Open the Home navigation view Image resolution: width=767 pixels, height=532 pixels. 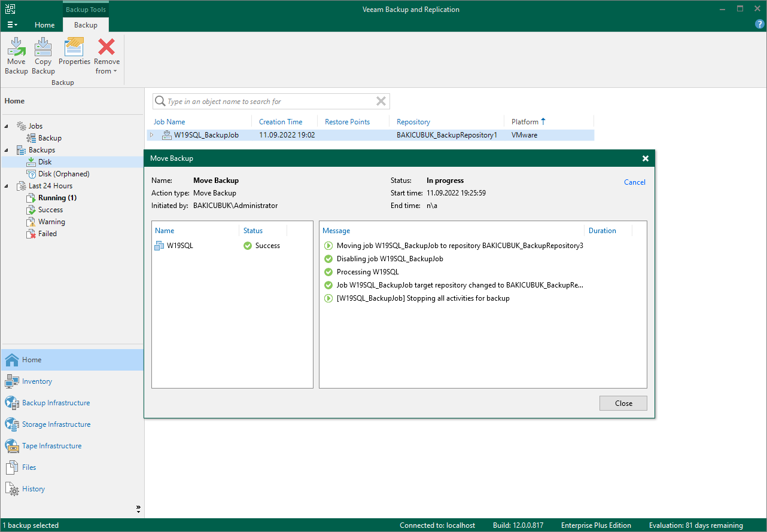point(72,360)
